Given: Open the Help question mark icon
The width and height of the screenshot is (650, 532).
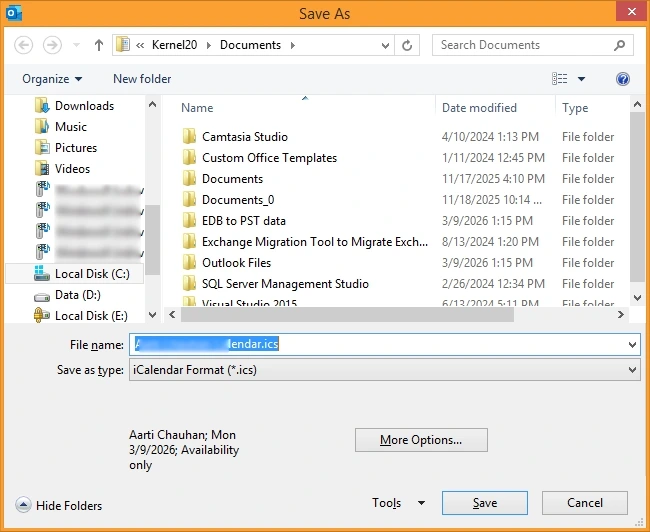Looking at the screenshot, I should point(622,79).
